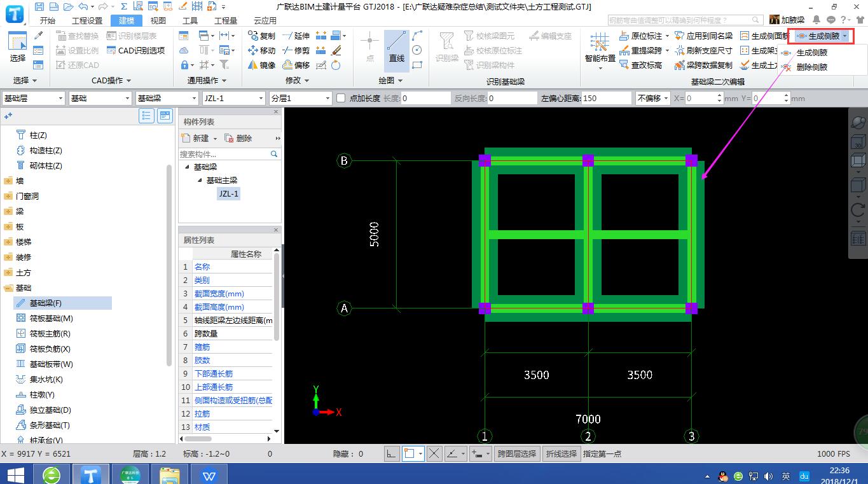Click the Undo arrow icon
868x484 pixels.
point(83,7)
